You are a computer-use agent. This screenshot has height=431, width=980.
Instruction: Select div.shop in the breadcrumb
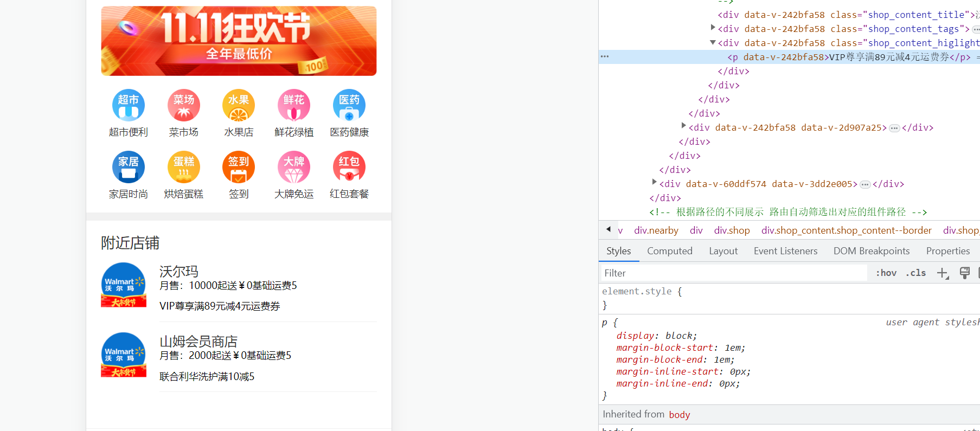pyautogui.click(x=732, y=230)
